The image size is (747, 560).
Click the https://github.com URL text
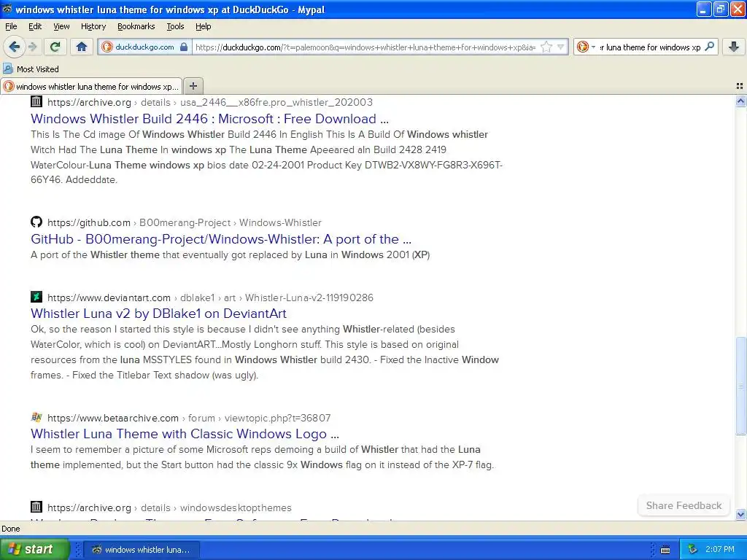88,222
